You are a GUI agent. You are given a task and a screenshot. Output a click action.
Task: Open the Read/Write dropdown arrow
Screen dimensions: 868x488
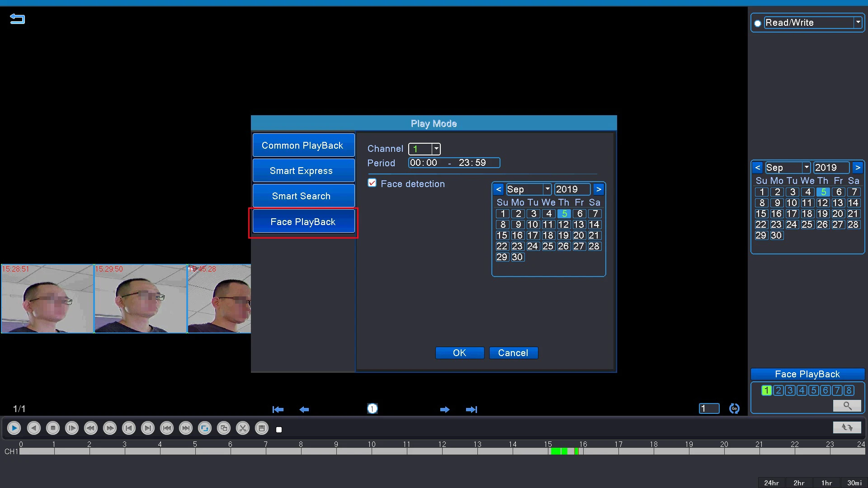(x=858, y=22)
